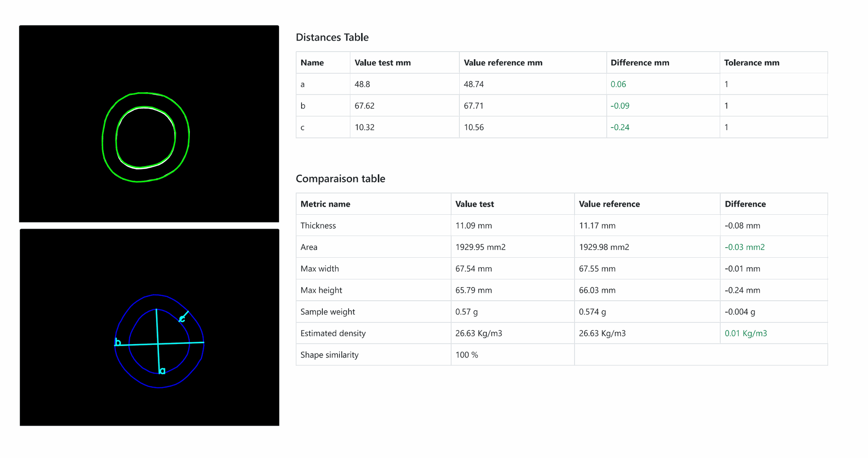Viewport: 868px width, 458px height.
Task: Select label 'b' on the measurement diagram
Action: [x=118, y=342]
